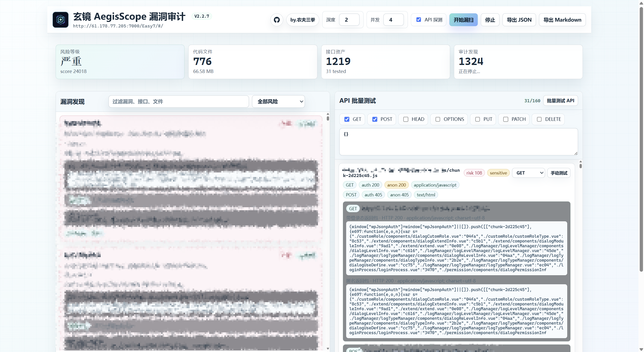Viewport: 644px width, 352px height.
Task: Click the 导出 Markdown button
Action: click(x=562, y=20)
